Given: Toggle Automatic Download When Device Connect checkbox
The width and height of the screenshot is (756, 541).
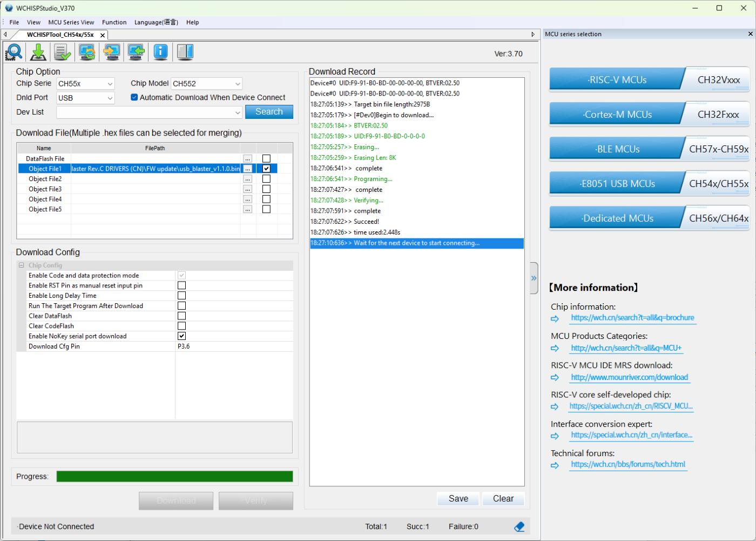Looking at the screenshot, I should point(134,97).
